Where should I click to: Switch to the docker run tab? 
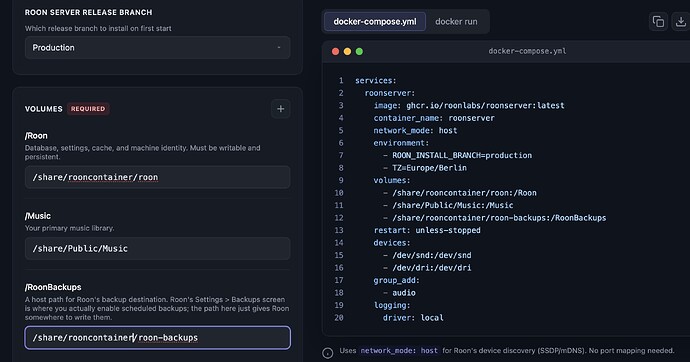[456, 22]
